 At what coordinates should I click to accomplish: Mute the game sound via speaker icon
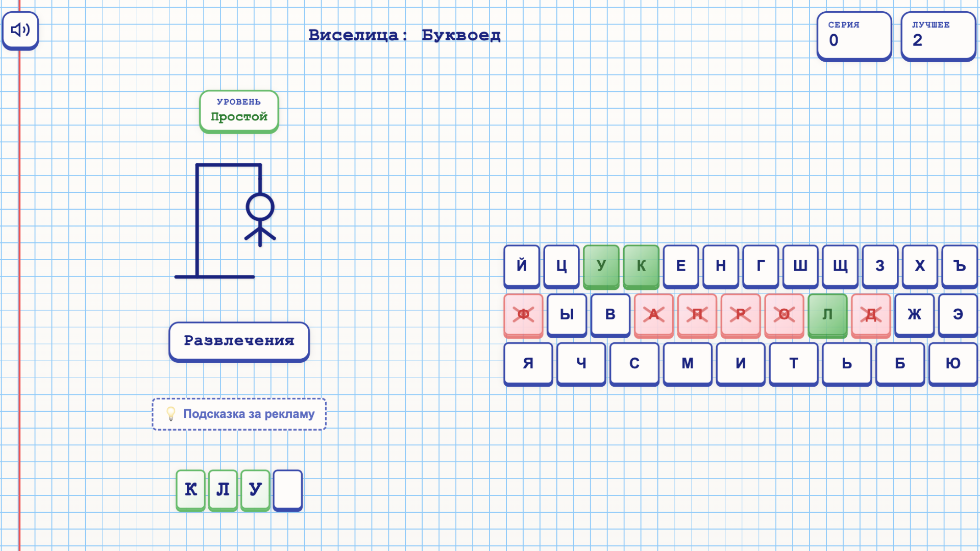coord(19,31)
